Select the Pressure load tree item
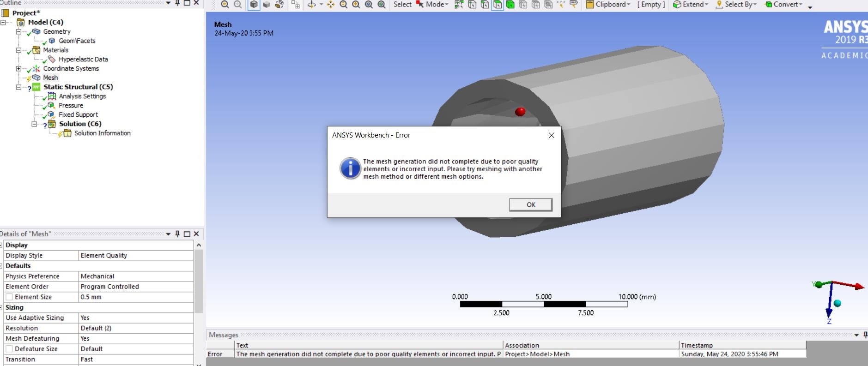 click(x=71, y=105)
